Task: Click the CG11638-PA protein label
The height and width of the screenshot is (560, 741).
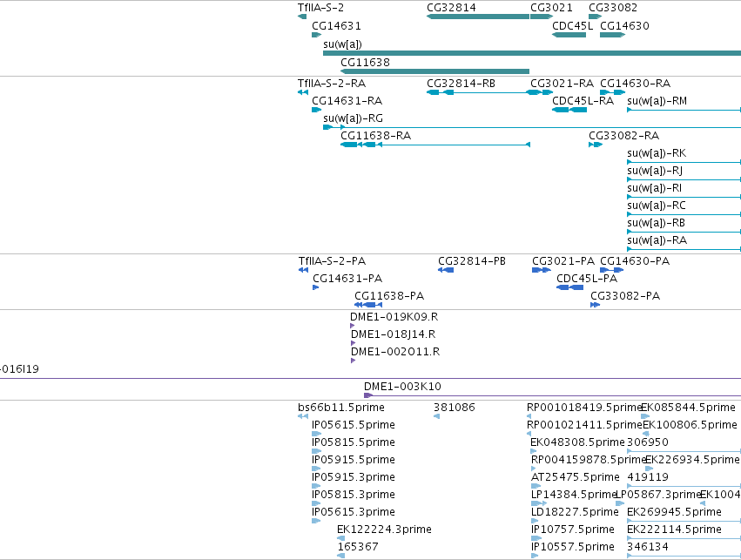Action: coord(389,296)
